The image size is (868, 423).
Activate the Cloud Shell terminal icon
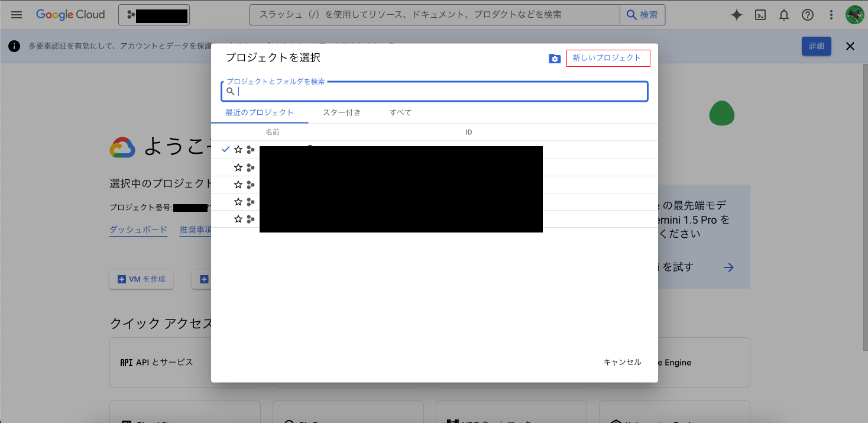point(761,15)
